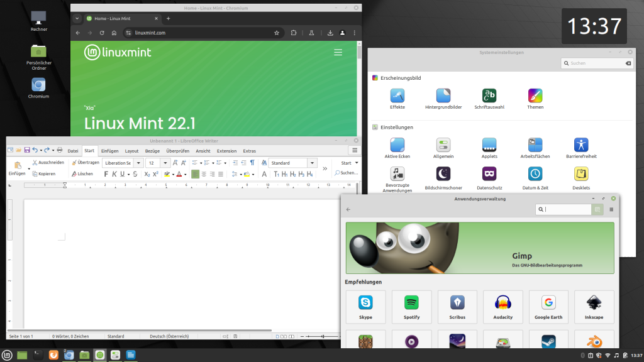
Task: Toggle underline formatting in Writer
Action: [122, 173]
